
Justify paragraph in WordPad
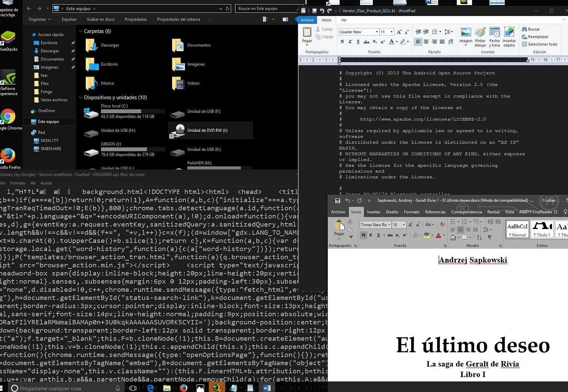click(x=442, y=42)
